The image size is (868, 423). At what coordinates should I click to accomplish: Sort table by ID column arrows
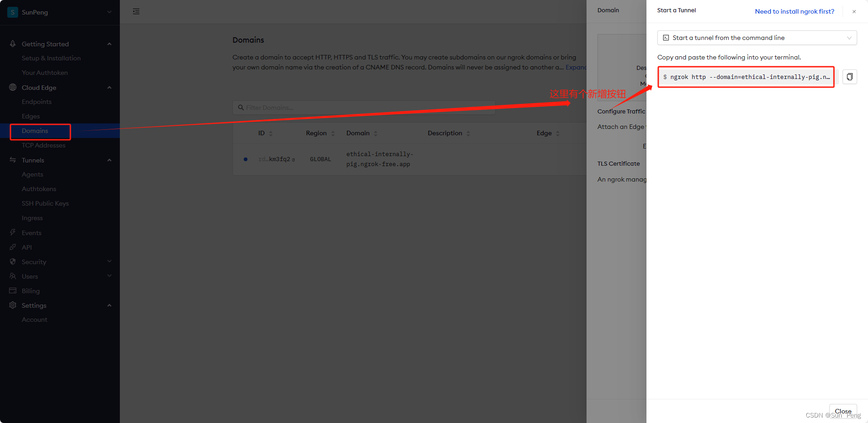pos(271,133)
